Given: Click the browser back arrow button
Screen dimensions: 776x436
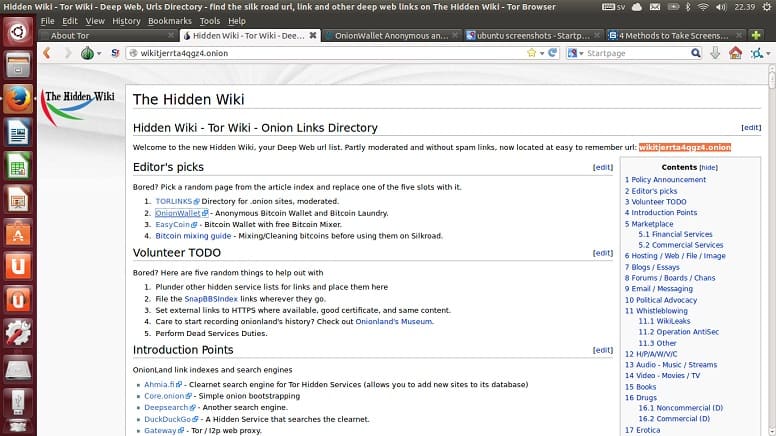Looking at the screenshot, I should tap(47, 53).
